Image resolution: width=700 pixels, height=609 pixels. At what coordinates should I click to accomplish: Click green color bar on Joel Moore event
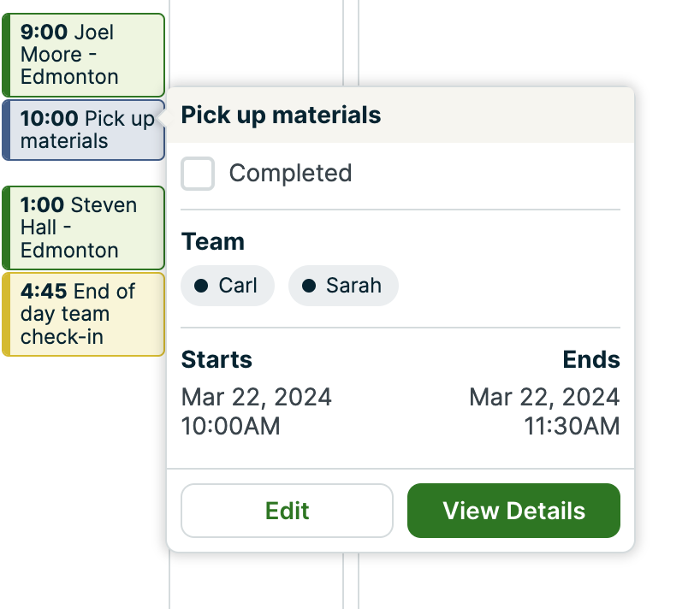6,55
